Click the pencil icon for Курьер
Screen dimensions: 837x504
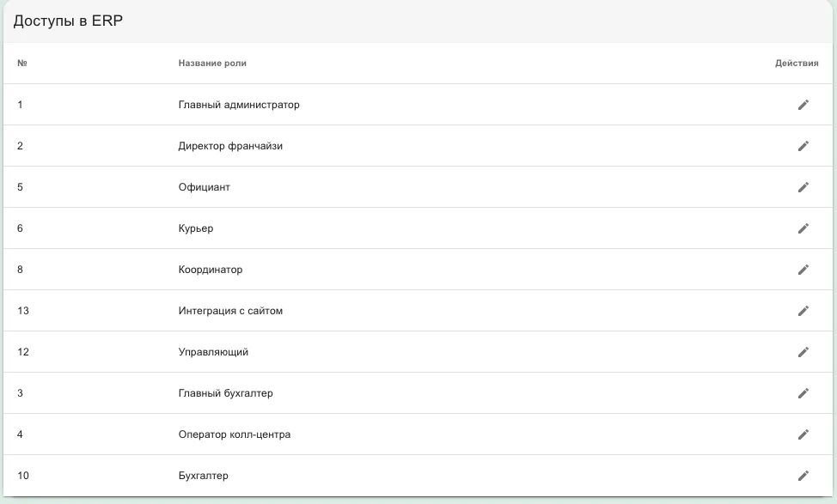point(803,228)
